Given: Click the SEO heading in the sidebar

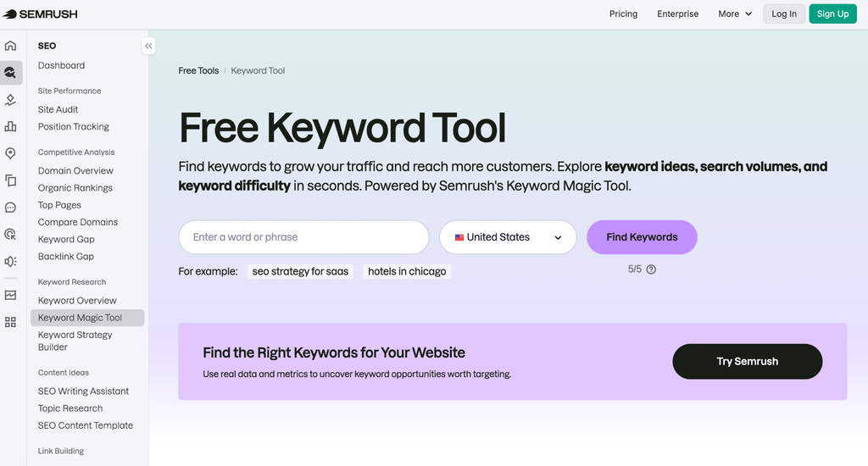Looking at the screenshot, I should click(47, 46).
